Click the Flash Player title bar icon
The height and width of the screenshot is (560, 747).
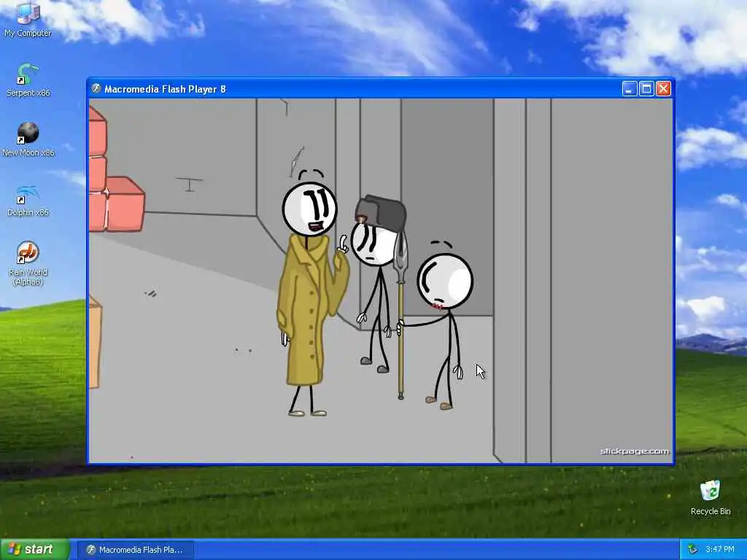click(x=96, y=88)
